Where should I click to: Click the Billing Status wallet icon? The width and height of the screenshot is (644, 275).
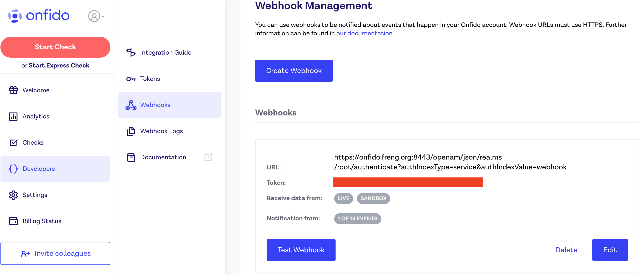[13, 221]
